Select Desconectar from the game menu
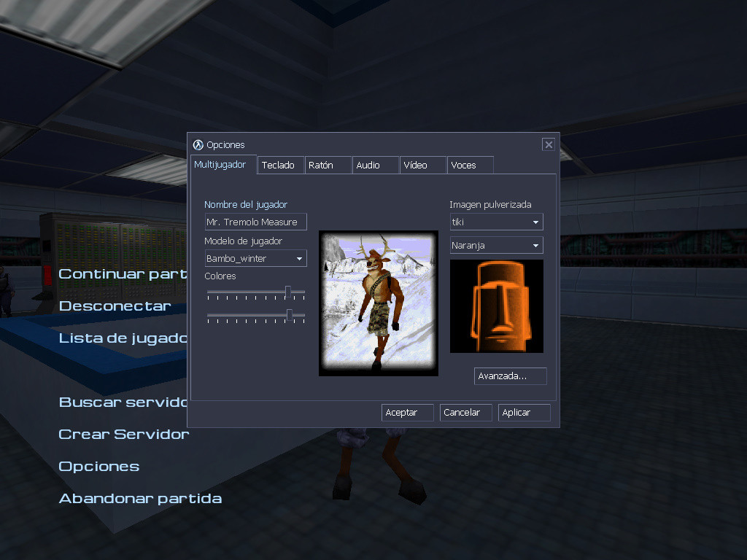Viewport: 747px width, 560px height. [115, 306]
